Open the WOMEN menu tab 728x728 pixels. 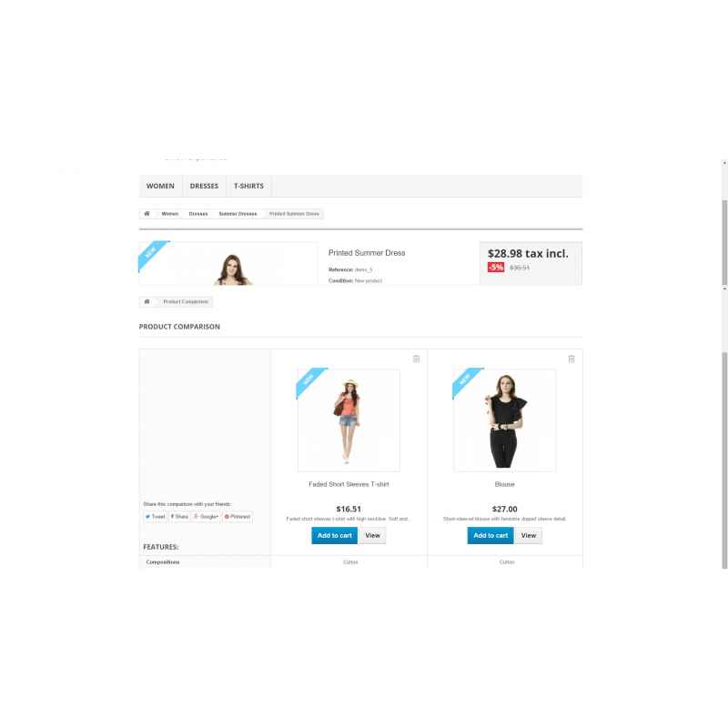(x=160, y=187)
